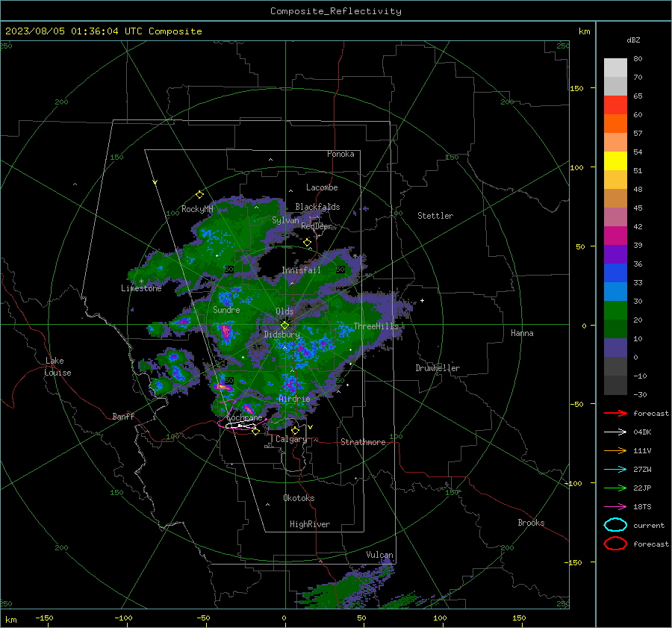
Task: Click the cyan current ellipse legend symbol
Action: [x=615, y=525]
